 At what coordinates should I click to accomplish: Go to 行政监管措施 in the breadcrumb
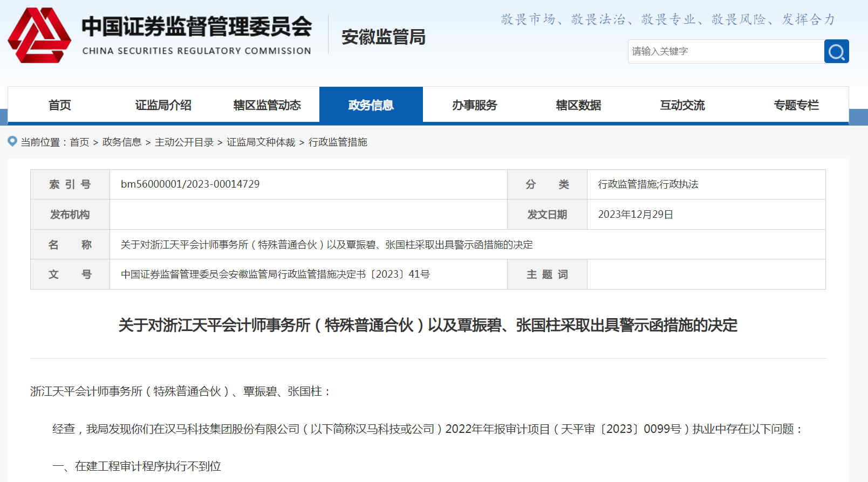(338, 142)
